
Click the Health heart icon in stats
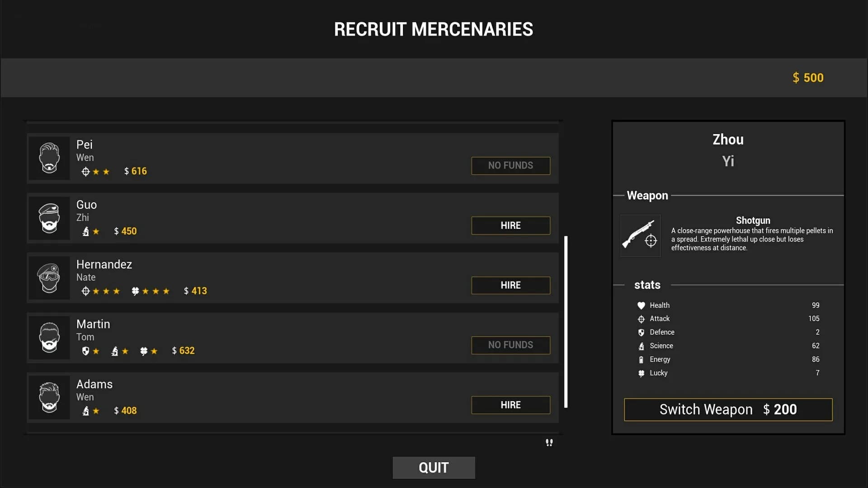point(641,305)
